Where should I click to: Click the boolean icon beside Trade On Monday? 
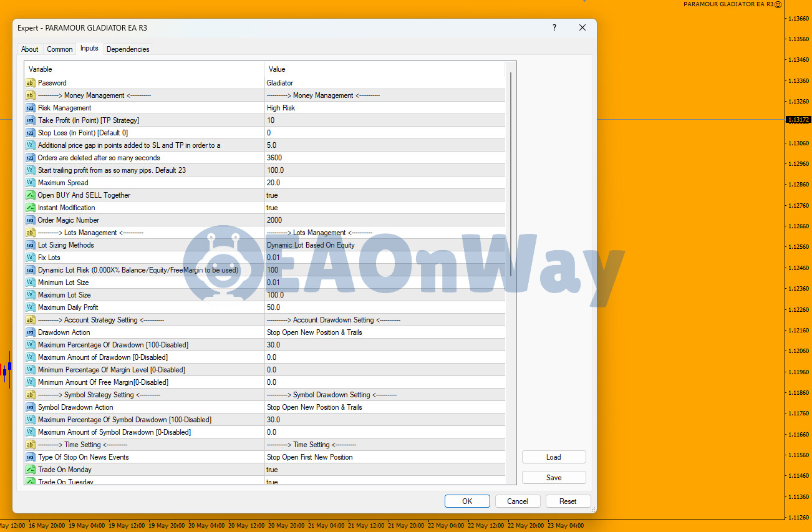pos(30,470)
